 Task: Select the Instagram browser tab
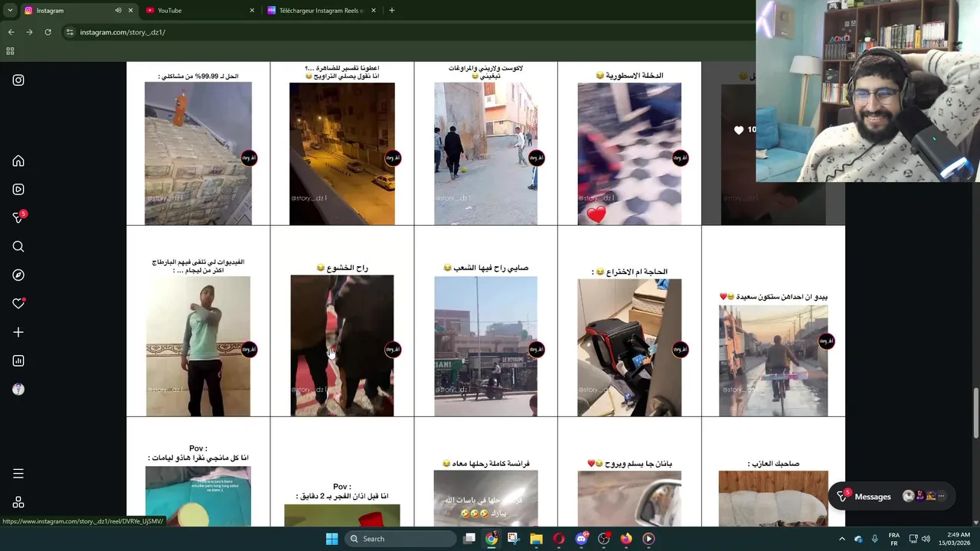(x=67, y=11)
